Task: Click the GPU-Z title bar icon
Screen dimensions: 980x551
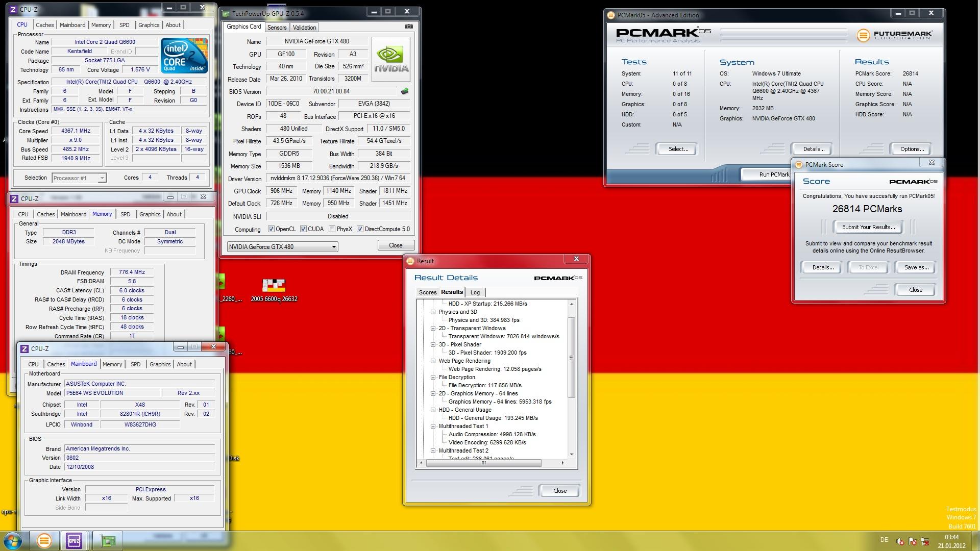Action: point(227,13)
